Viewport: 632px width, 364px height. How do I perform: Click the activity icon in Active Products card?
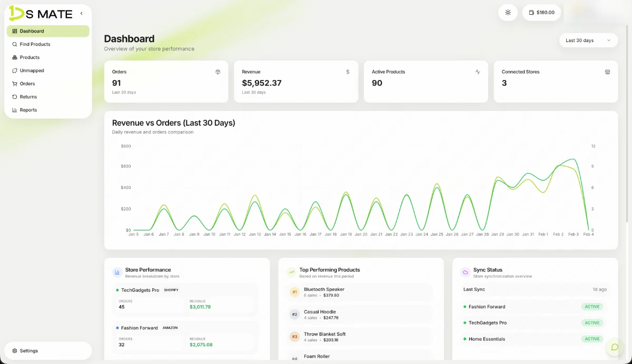coord(478,72)
